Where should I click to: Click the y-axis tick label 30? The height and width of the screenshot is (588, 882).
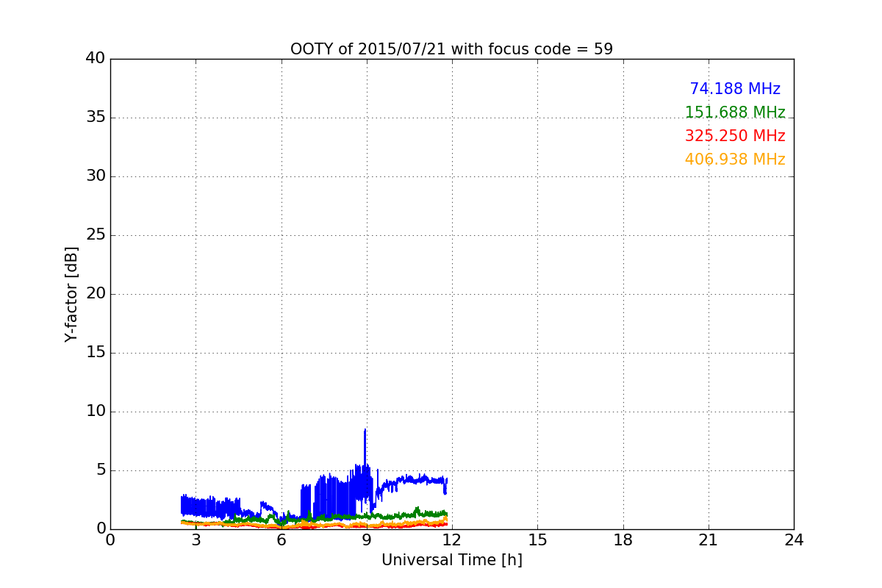pyautogui.click(x=96, y=176)
